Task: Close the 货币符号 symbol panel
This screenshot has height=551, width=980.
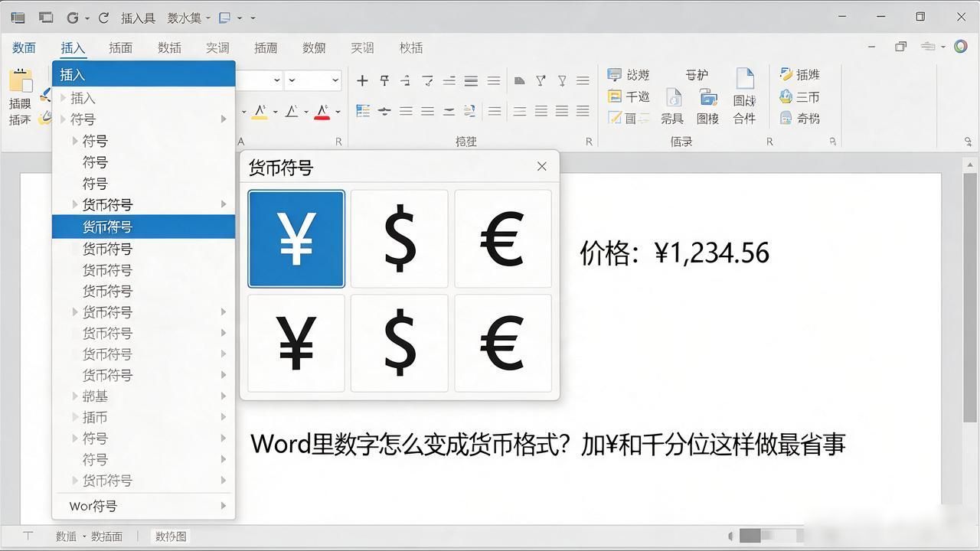Action: (x=542, y=167)
